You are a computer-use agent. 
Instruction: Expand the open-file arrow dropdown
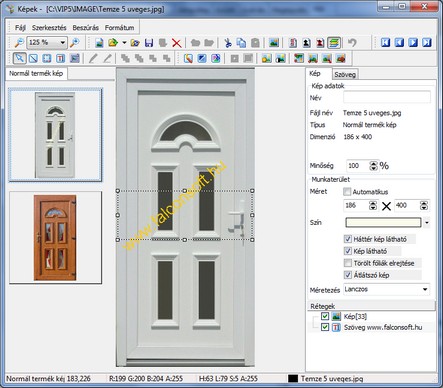click(x=124, y=43)
